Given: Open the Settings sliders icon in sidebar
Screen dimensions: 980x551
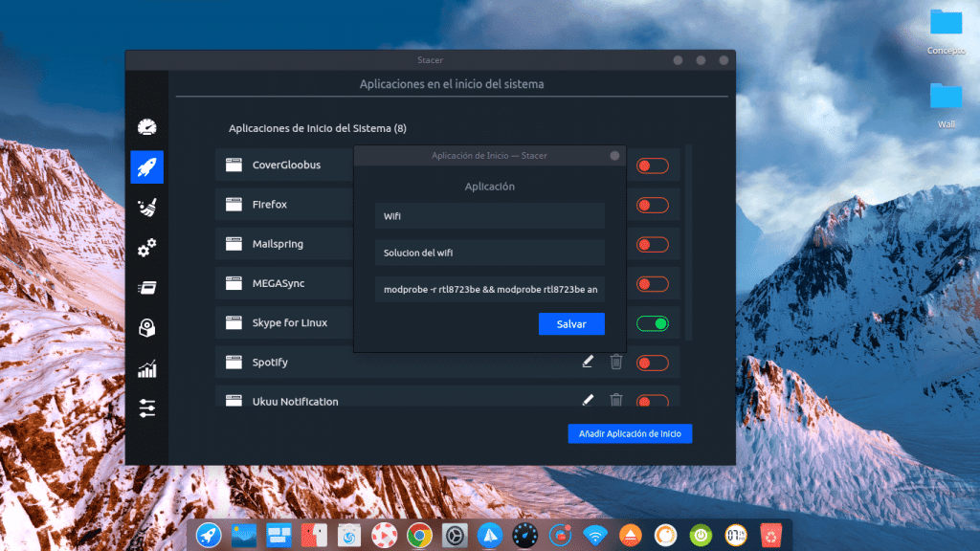Looking at the screenshot, I should click(x=146, y=408).
